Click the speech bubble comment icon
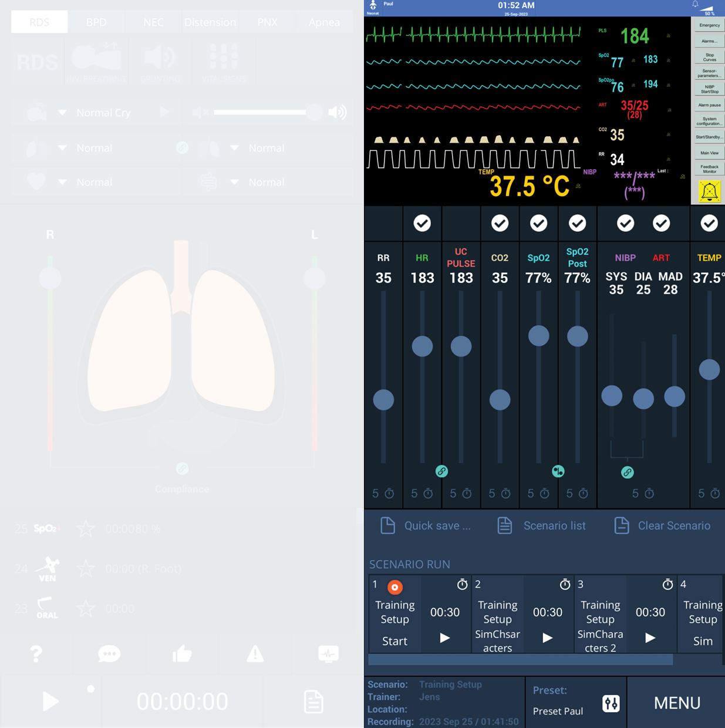Viewport: 725px width, 728px height. (x=109, y=653)
